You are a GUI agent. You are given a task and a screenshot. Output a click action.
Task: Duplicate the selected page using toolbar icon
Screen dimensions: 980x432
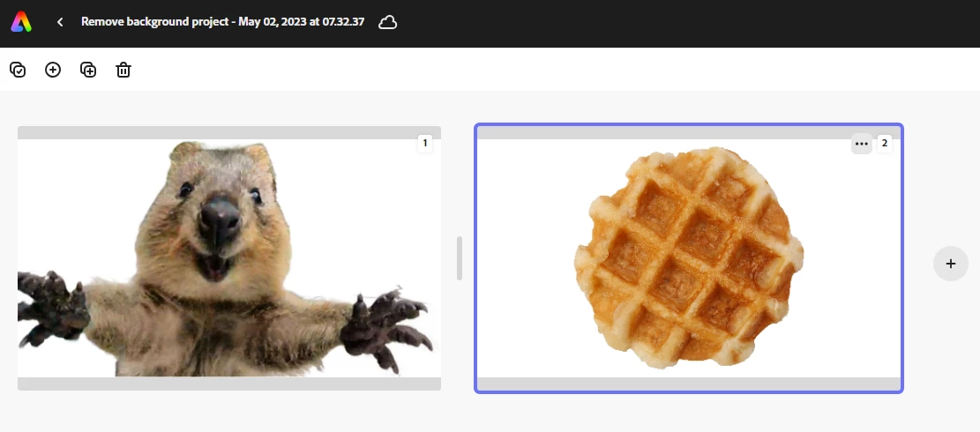point(88,70)
